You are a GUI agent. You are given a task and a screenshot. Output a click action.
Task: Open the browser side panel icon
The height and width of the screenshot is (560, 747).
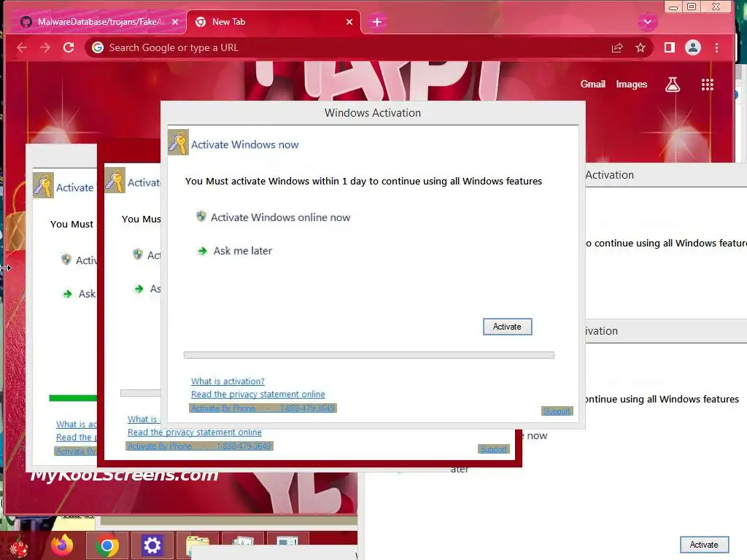(x=670, y=47)
